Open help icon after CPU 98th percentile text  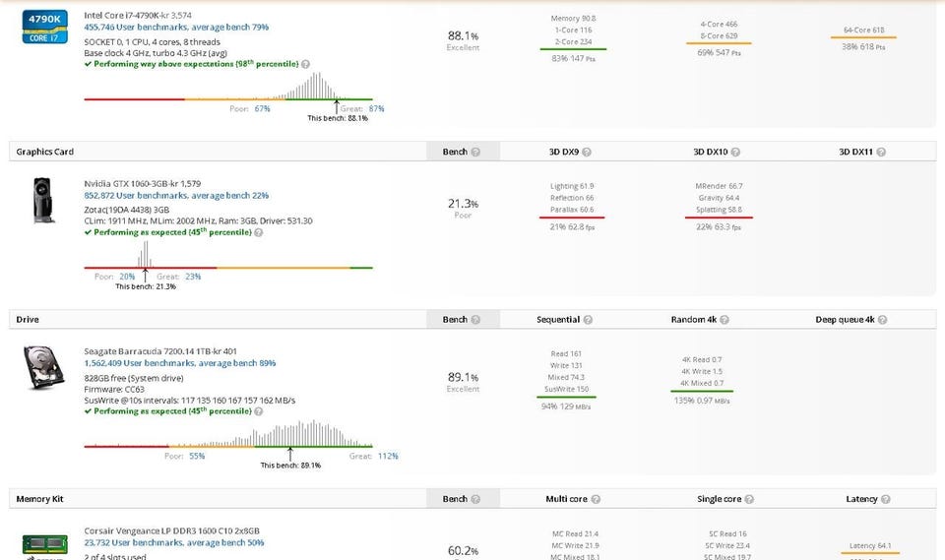click(x=305, y=64)
